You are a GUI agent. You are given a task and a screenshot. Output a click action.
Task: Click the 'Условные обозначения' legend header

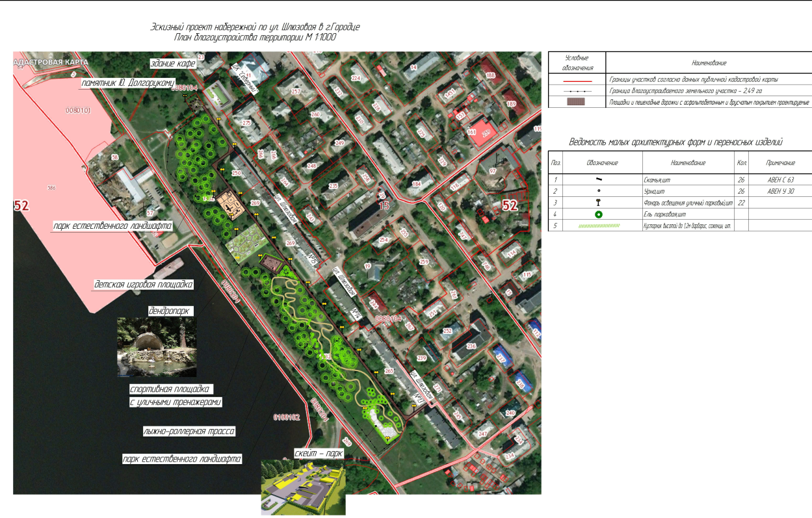pyautogui.click(x=576, y=62)
